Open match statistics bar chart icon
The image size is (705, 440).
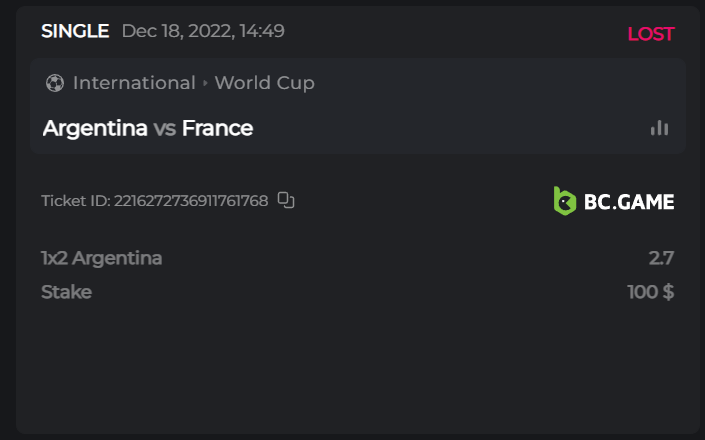pyautogui.click(x=659, y=128)
